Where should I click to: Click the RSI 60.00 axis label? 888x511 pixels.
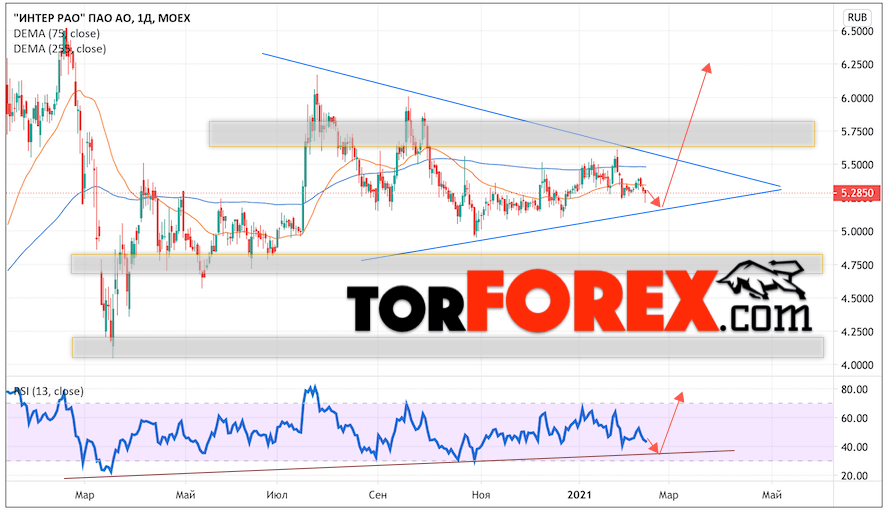coord(854,419)
